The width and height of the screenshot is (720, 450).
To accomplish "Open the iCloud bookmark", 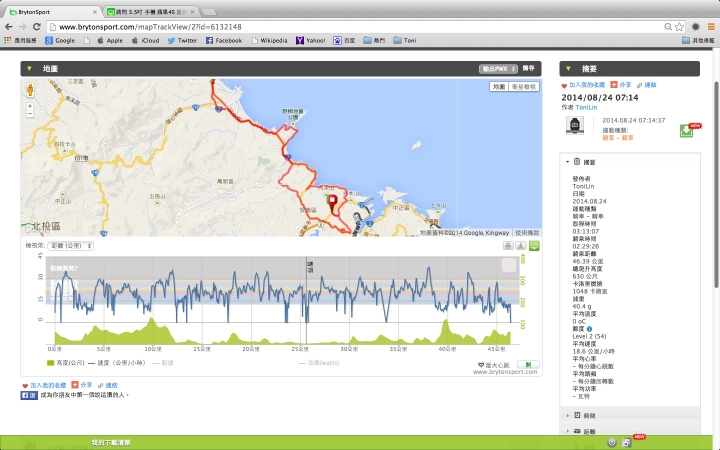I will (x=145, y=40).
